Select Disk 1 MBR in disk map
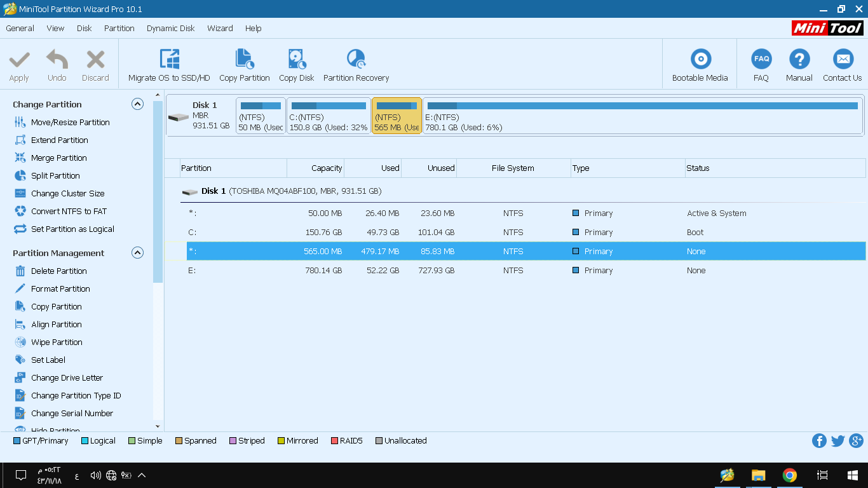Screen dimensions: 868x488 (x=200, y=116)
